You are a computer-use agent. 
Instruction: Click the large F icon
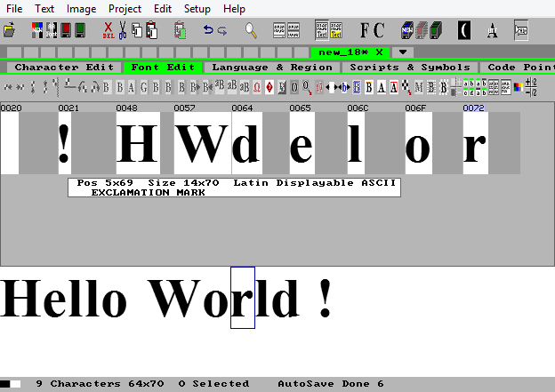click(x=365, y=30)
